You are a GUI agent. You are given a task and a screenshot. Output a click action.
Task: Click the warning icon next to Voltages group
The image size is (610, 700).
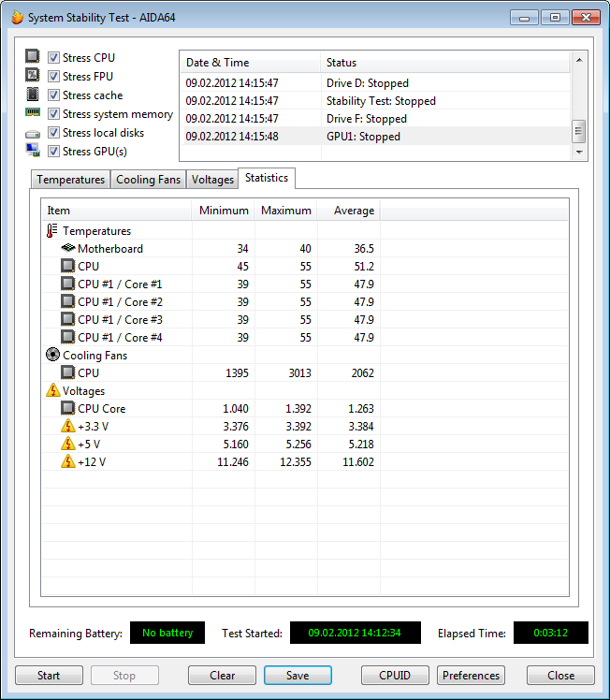coord(52,390)
